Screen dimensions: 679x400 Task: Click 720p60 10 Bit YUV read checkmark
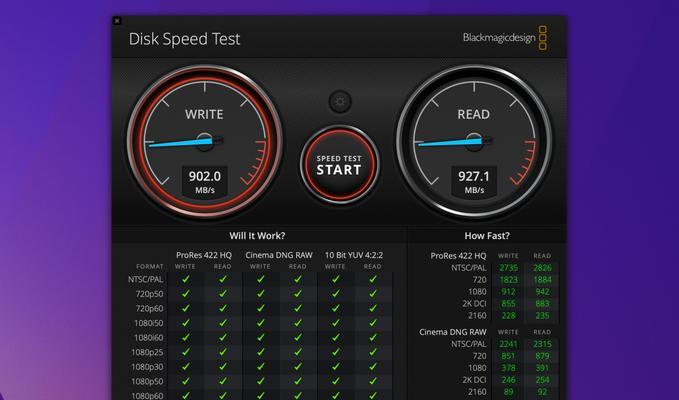tap(373, 308)
